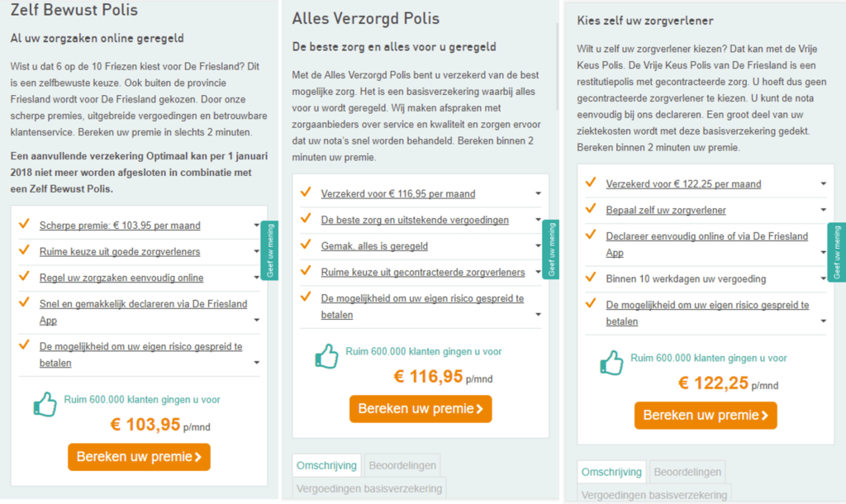Click thumbs-up icon beside € 116,95 price

[326, 356]
